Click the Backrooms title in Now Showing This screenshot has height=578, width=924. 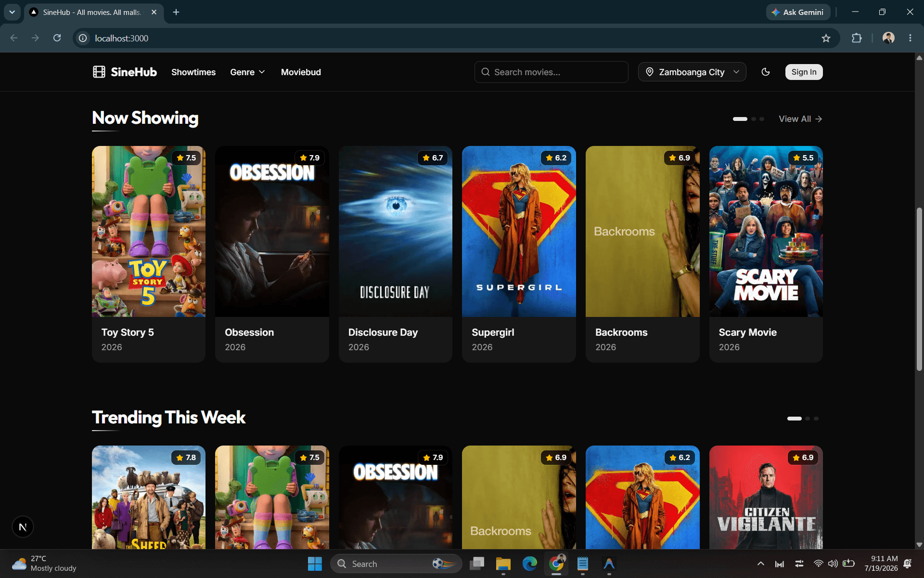[621, 332]
